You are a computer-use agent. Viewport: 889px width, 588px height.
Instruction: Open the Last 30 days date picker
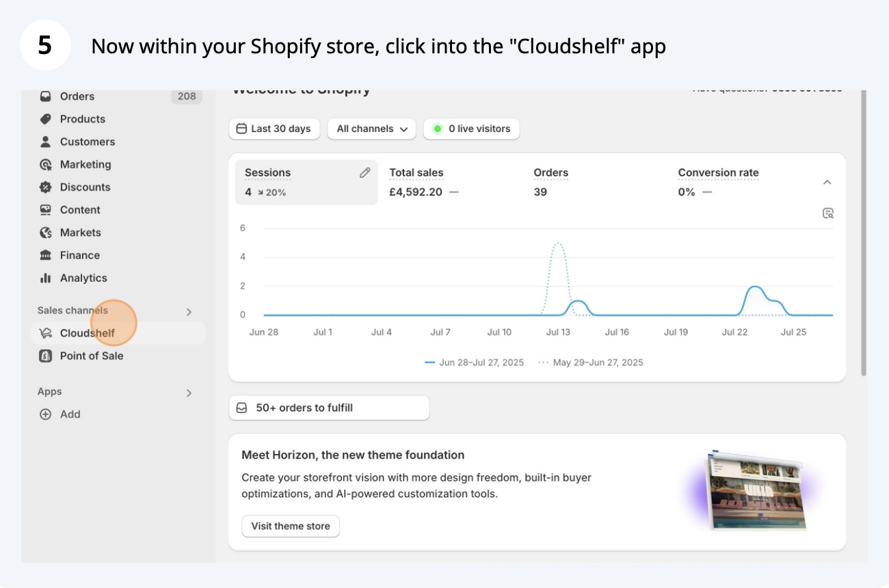pyautogui.click(x=274, y=129)
